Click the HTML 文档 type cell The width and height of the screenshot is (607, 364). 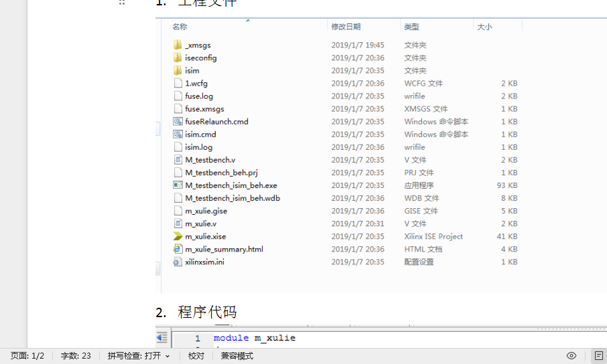tap(423, 249)
